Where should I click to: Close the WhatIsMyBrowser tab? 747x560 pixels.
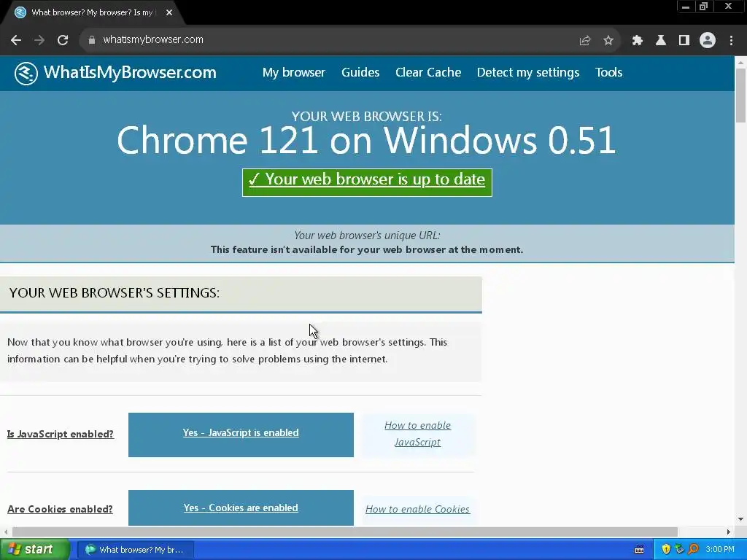click(169, 12)
